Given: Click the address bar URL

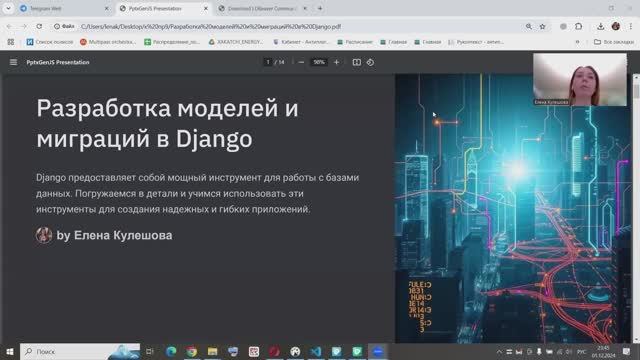Looking at the screenshot, I should (211, 27).
